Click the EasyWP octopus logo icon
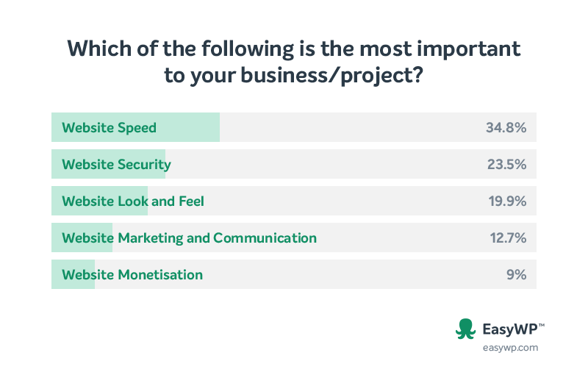 tap(465, 329)
